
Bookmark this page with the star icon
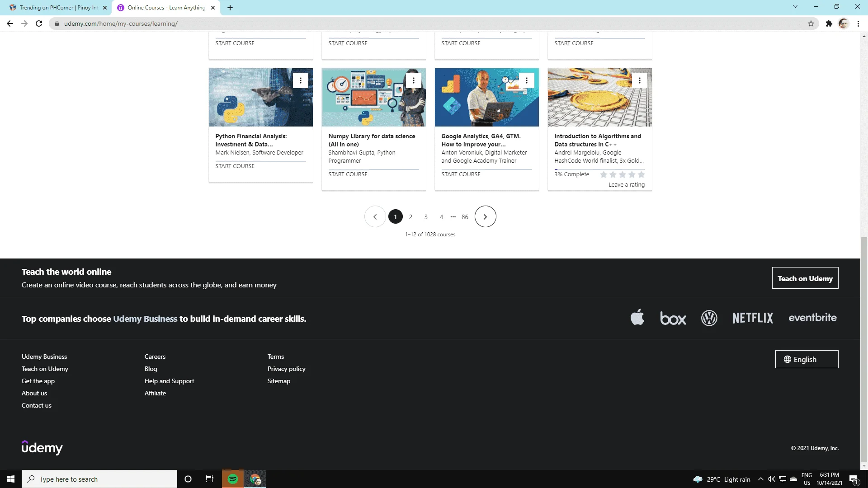point(811,23)
